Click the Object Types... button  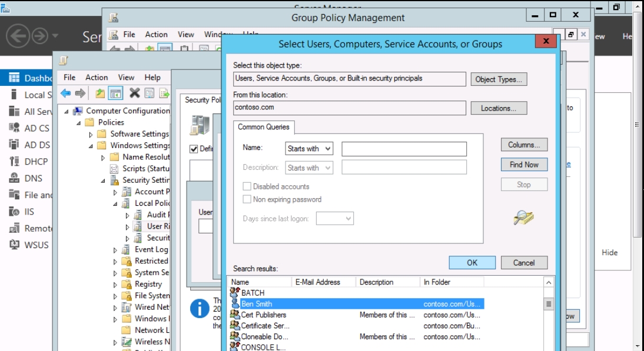[499, 79]
